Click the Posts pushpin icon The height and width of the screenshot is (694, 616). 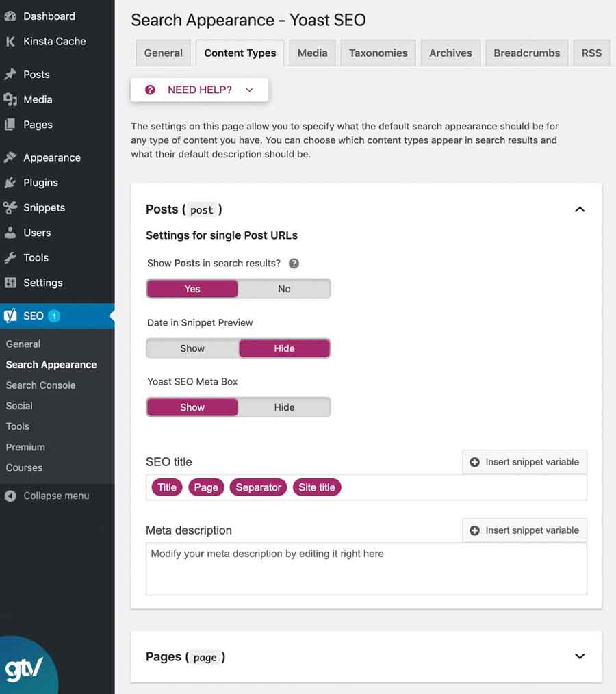[x=10, y=74]
